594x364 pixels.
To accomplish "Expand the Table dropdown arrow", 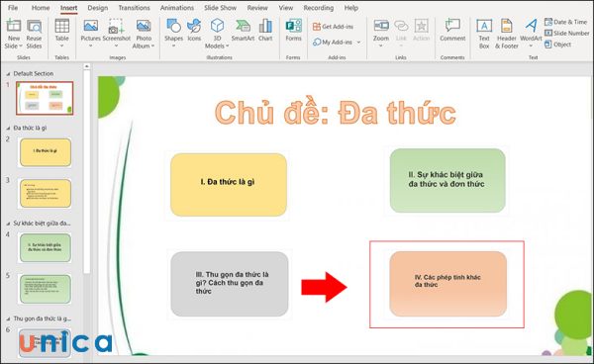I will tap(61, 46).
